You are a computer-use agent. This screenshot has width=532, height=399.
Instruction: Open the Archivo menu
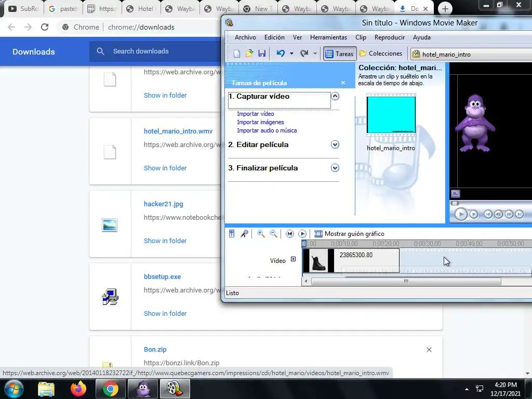pos(245,37)
